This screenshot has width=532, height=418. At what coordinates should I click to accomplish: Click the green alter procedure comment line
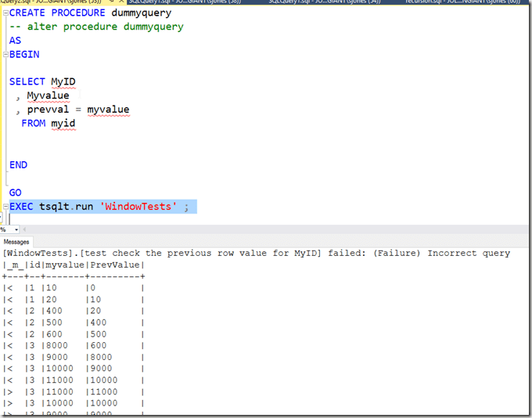[x=102, y=27]
